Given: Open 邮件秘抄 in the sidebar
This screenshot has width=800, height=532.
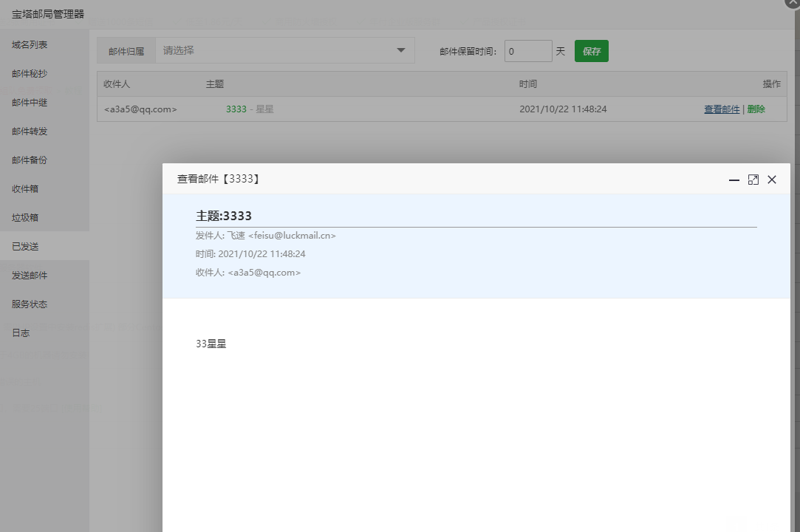Looking at the screenshot, I should pyautogui.click(x=30, y=74).
